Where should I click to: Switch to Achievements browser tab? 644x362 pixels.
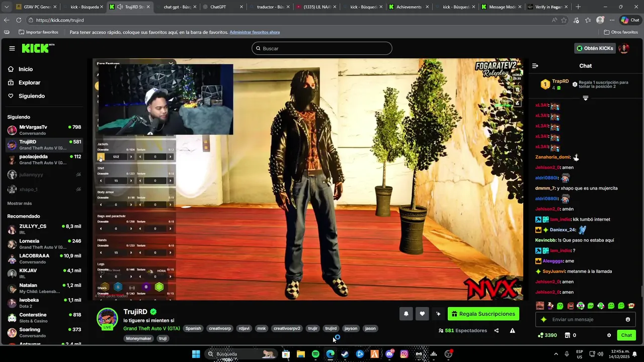coord(409,7)
